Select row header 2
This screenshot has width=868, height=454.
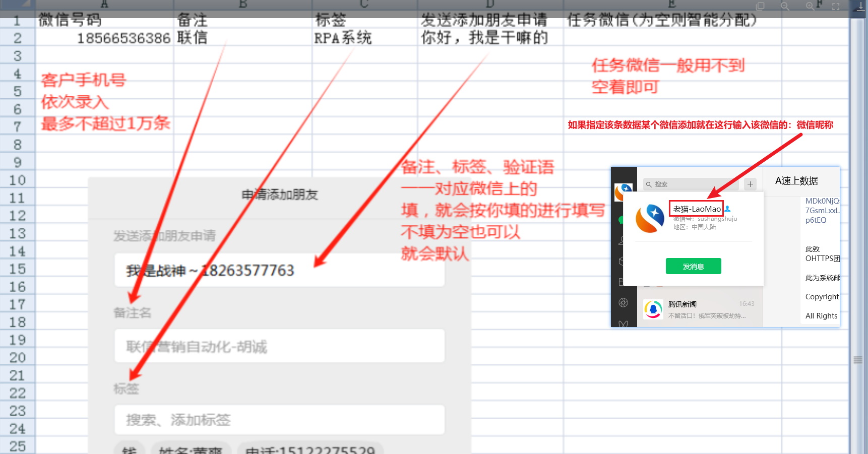[18, 38]
